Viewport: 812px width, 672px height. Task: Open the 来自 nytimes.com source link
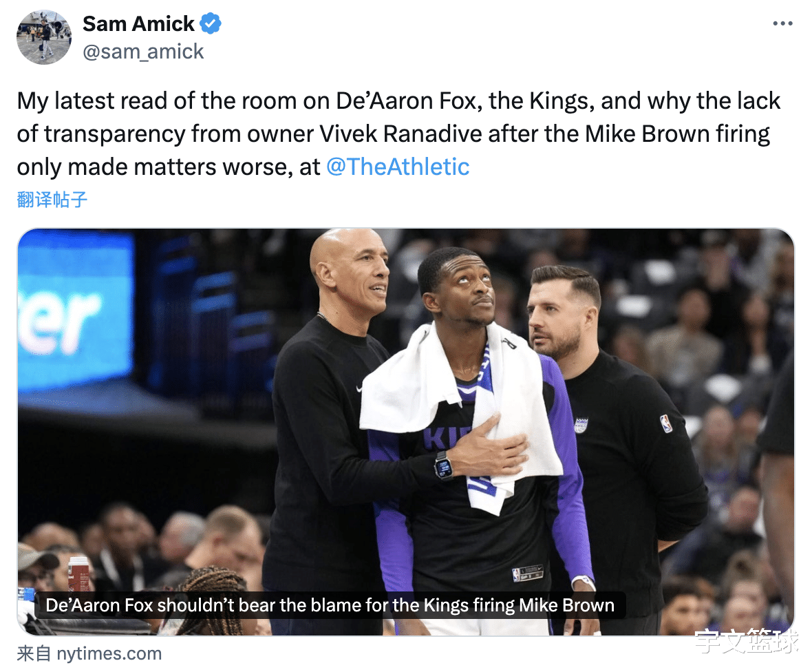89,653
